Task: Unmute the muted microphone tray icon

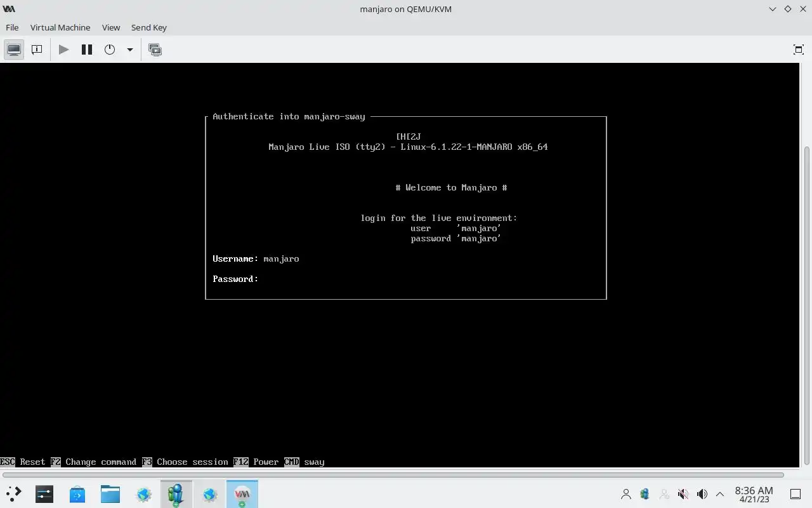Action: pos(683,494)
